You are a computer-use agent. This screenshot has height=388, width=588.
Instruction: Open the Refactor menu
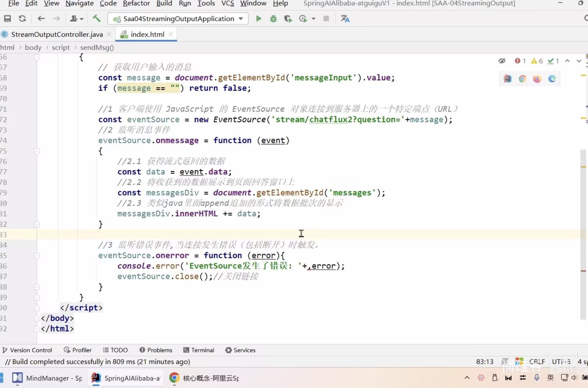click(x=136, y=4)
